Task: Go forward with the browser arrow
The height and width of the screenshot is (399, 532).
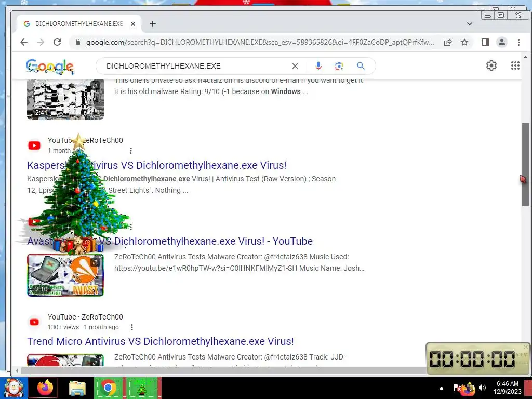Action: click(41, 42)
